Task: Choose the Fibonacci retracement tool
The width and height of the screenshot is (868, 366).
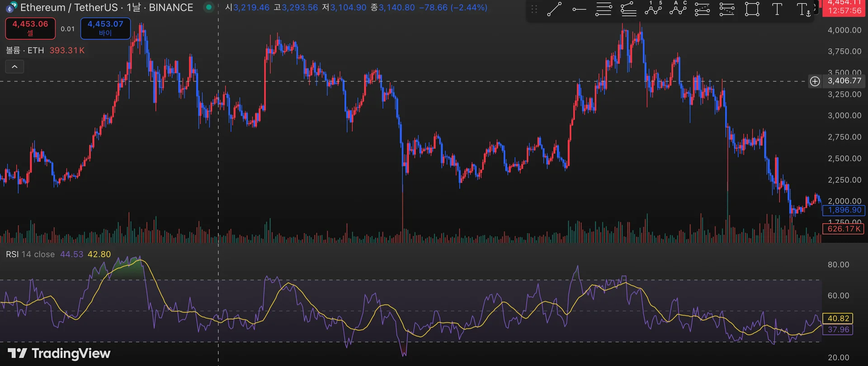Action: (x=604, y=9)
